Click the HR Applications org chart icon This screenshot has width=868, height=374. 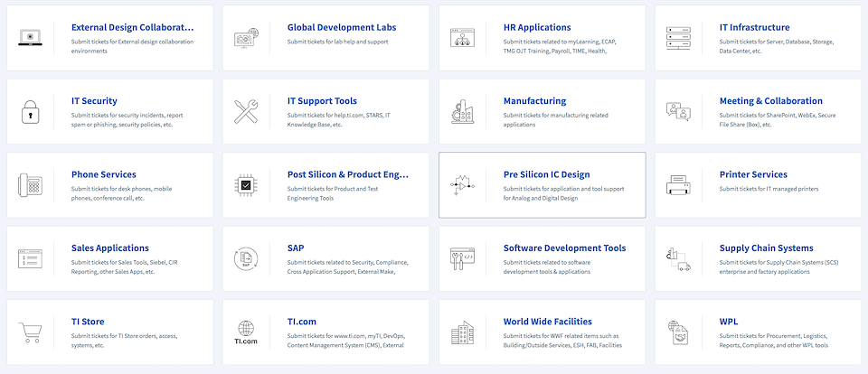[x=463, y=38]
